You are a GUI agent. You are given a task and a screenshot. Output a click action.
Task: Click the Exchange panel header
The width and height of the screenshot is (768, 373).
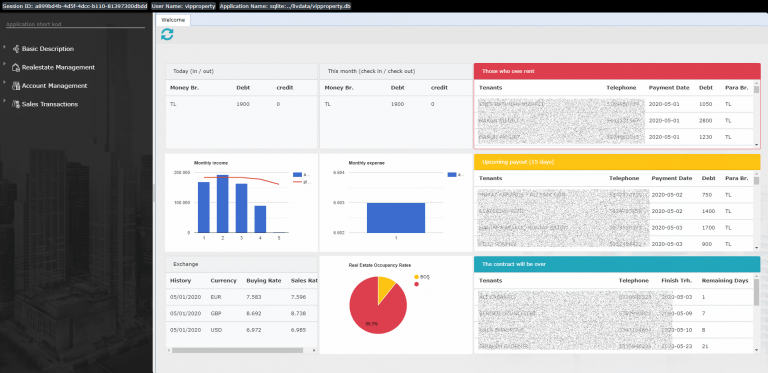[241, 264]
